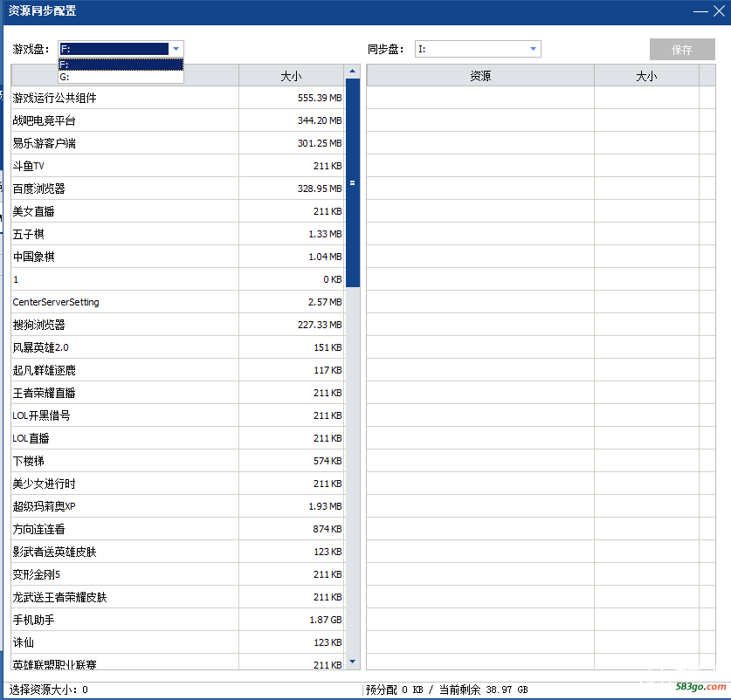Select the 五子棋 row

pyautogui.click(x=177, y=234)
